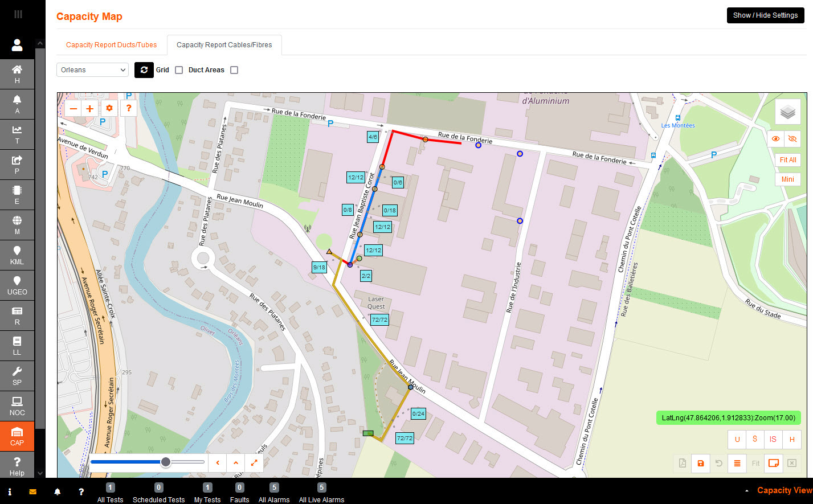This screenshot has width=813, height=504.
Task: Open the map layers selector
Action: pos(787,112)
